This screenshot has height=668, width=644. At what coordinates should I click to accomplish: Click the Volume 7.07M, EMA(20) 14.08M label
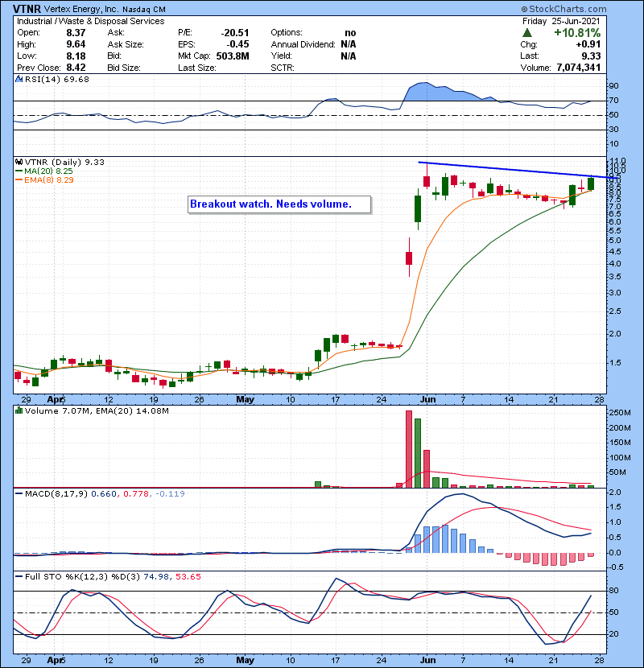(97, 411)
